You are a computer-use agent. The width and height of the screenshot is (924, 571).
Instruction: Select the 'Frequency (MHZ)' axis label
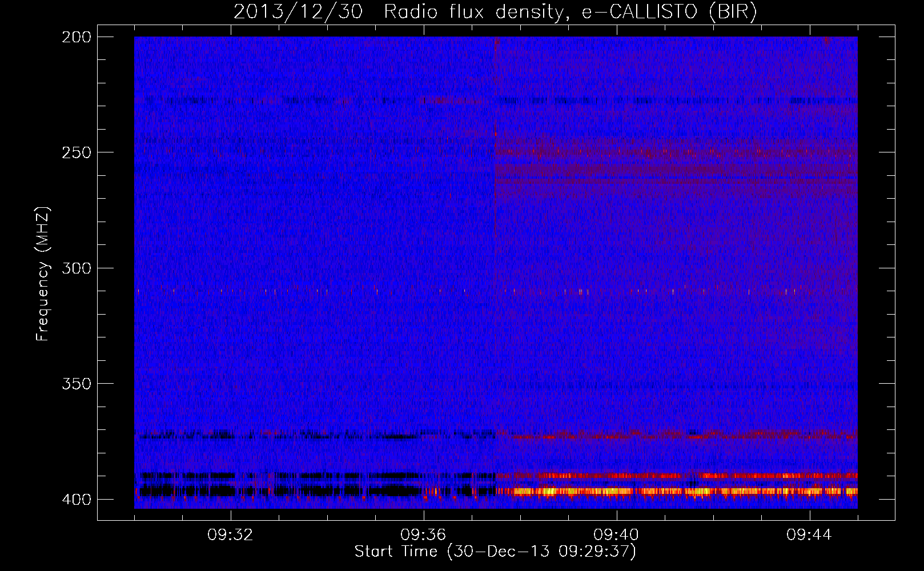click(x=43, y=274)
